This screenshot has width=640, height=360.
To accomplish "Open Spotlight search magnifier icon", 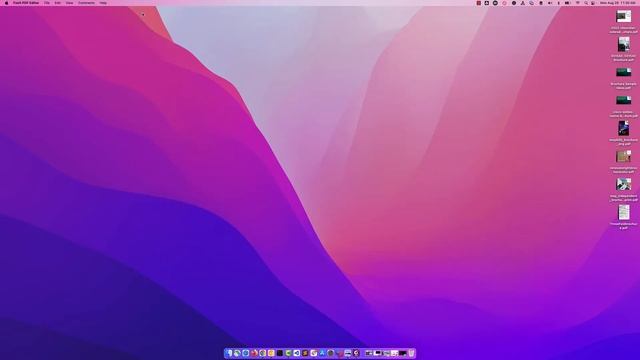I will point(586,3).
